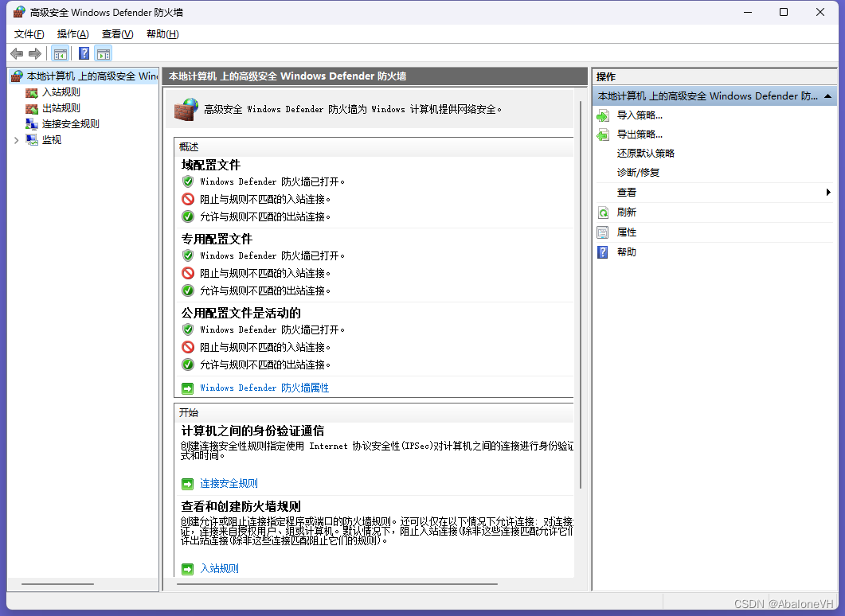Screen dimensions: 845x616
Task: Click the 导入策略 green arrow icon
Action: [x=603, y=115]
